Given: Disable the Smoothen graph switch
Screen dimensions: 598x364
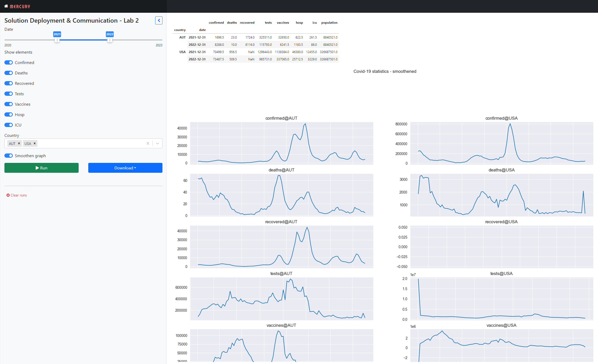Looking at the screenshot, I should [x=9, y=156].
